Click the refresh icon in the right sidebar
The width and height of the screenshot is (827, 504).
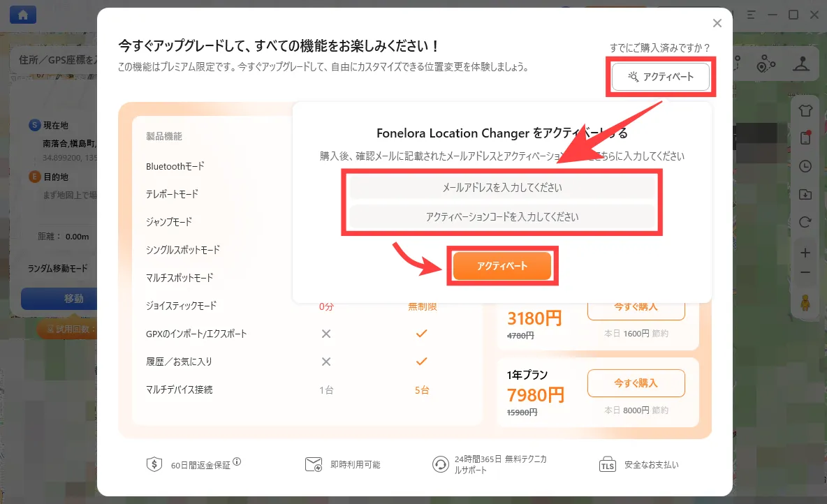pyautogui.click(x=805, y=223)
